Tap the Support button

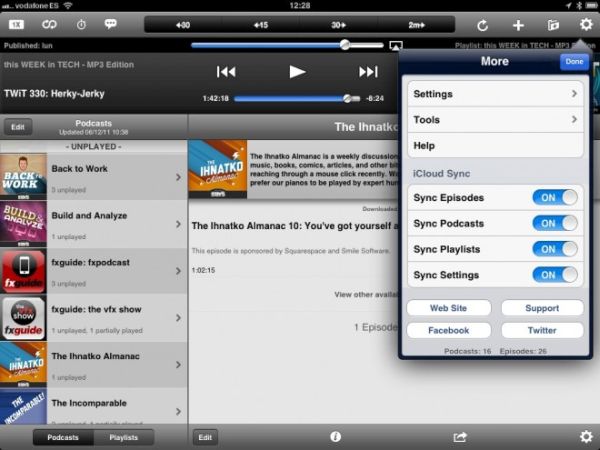542,308
